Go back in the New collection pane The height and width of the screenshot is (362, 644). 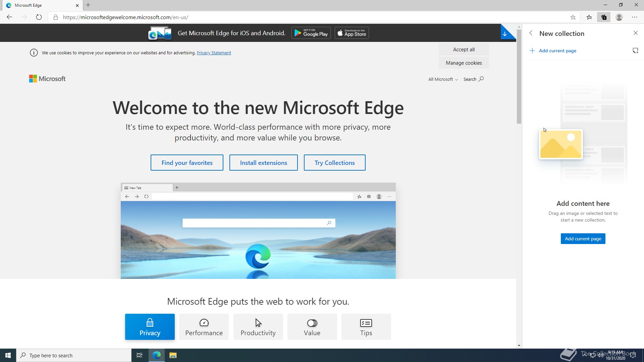531,33
